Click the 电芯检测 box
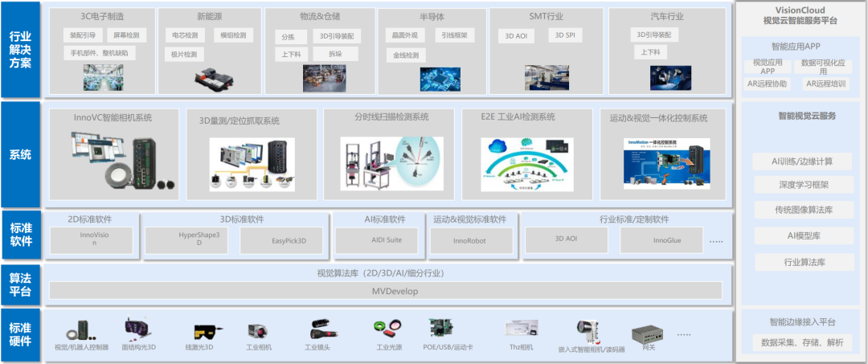The image size is (868, 364). pos(185,36)
